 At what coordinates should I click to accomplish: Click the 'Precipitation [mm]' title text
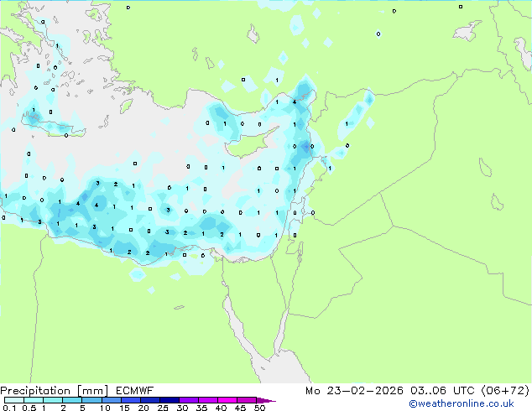(x=55, y=391)
